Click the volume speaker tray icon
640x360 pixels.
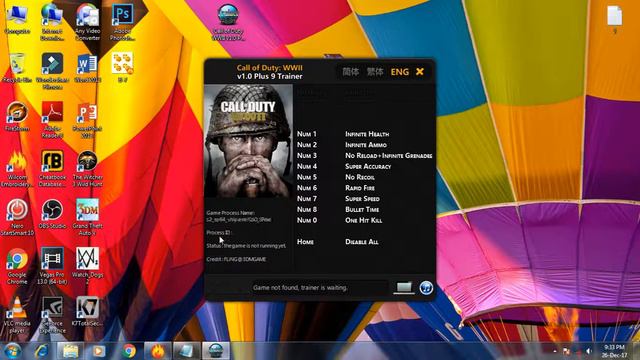click(x=588, y=351)
